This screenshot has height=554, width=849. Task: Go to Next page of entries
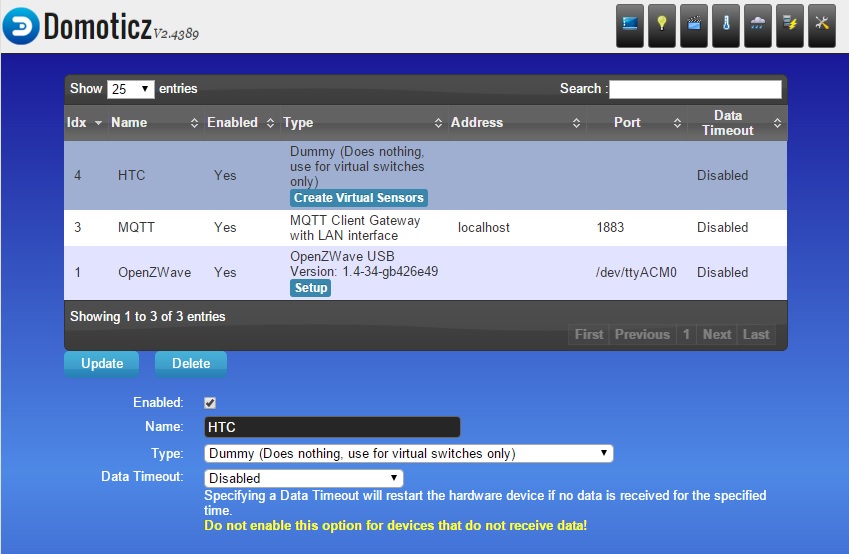717,334
